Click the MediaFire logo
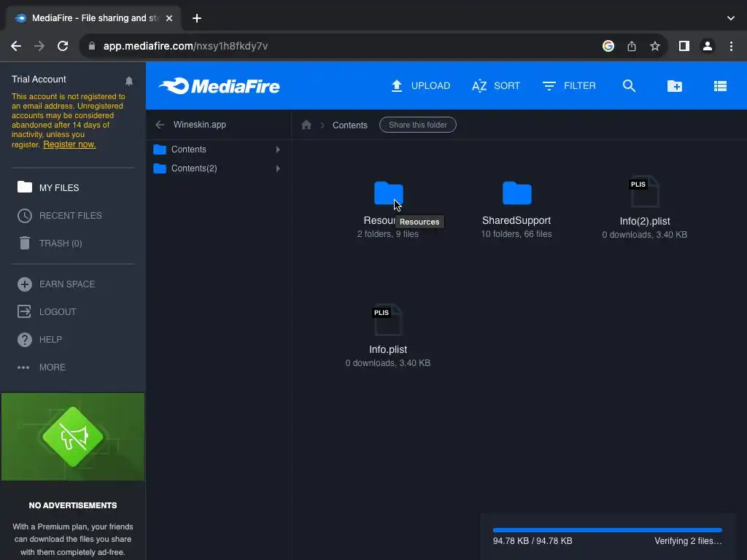The width and height of the screenshot is (747, 560). click(219, 86)
